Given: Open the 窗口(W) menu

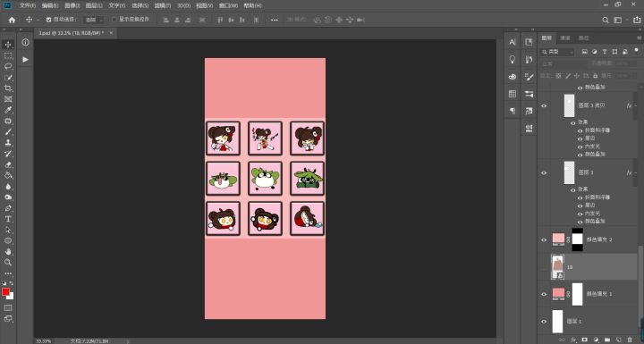Looking at the screenshot, I should tap(228, 5).
